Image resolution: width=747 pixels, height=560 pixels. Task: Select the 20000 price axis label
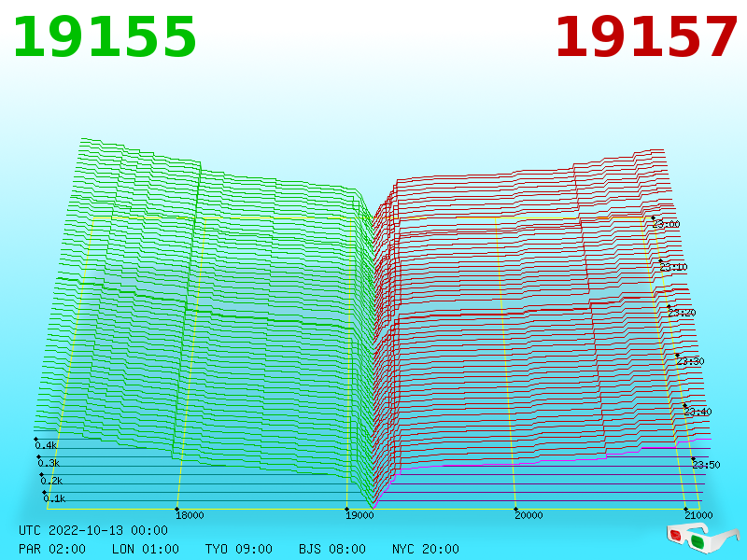pyautogui.click(x=529, y=515)
